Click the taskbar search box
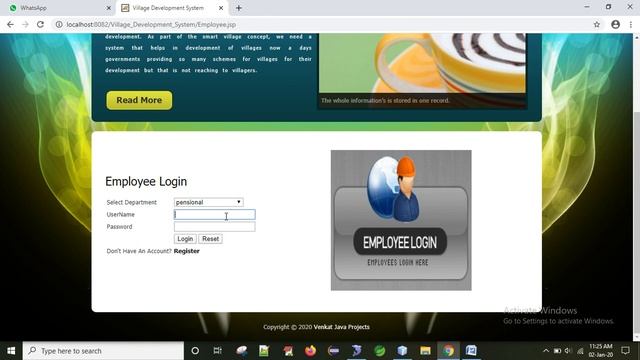 (103, 351)
